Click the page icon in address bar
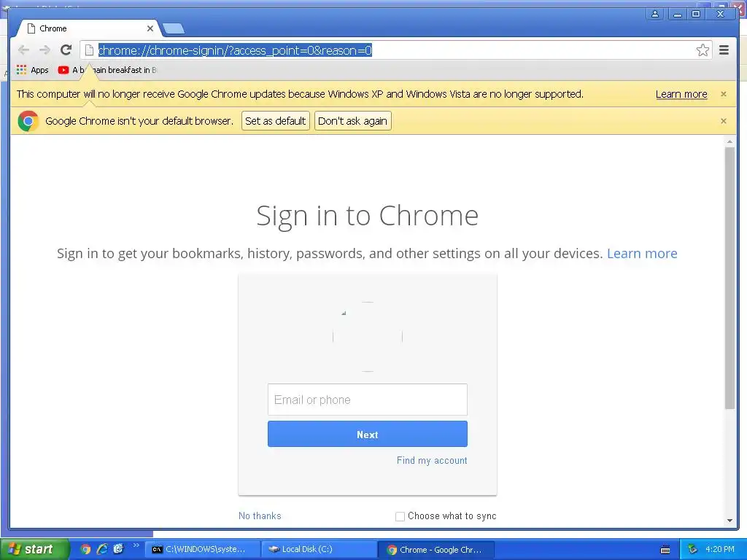This screenshot has width=747, height=560. [89, 50]
